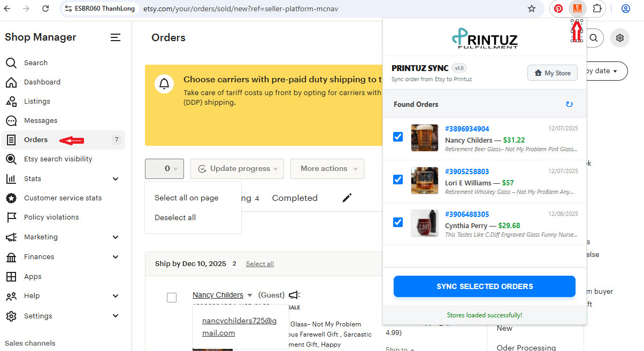Click the Pinterest extension icon
The height and width of the screenshot is (351, 644).
pyautogui.click(x=558, y=9)
